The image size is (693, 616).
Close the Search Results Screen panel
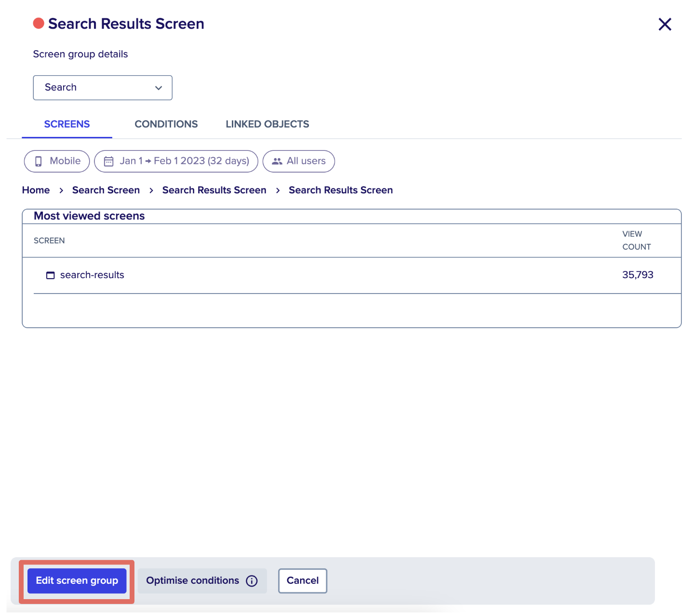pyautogui.click(x=665, y=24)
